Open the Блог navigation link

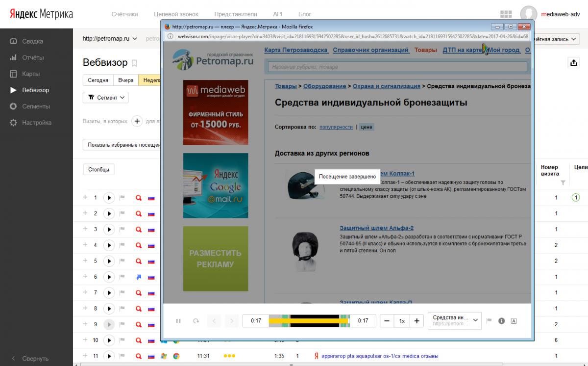tap(305, 14)
